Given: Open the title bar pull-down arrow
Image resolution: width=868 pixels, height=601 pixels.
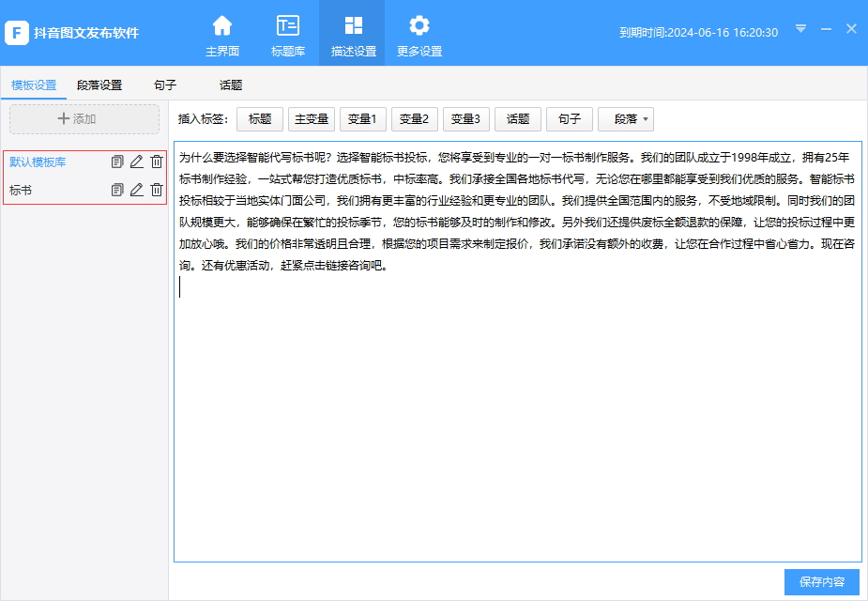Looking at the screenshot, I should point(799,29).
